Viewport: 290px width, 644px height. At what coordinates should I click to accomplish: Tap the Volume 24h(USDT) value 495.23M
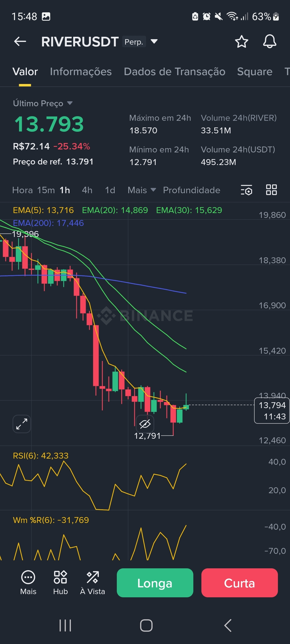click(218, 162)
